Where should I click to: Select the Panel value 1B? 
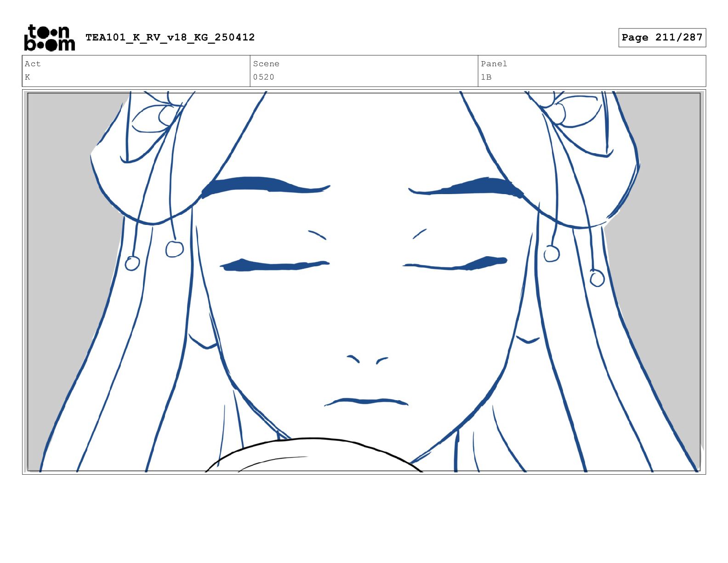point(486,77)
